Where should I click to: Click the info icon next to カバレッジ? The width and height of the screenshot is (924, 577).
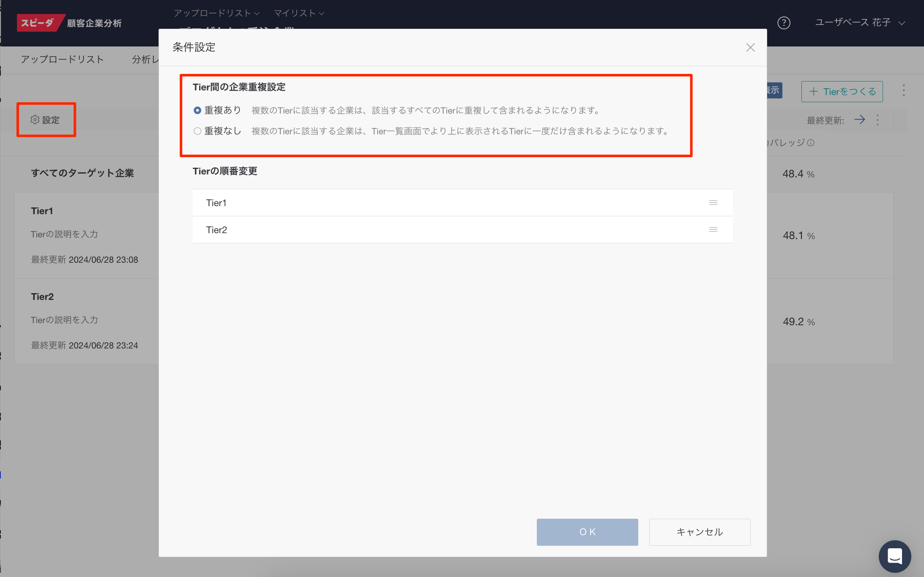811,143
